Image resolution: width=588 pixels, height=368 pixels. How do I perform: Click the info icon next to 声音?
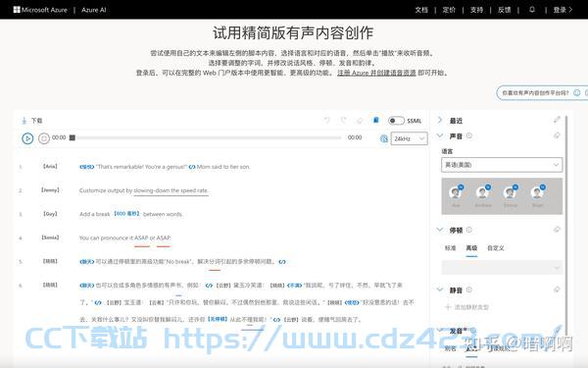point(468,136)
